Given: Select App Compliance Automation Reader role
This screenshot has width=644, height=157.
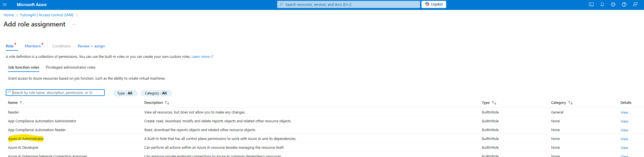Looking at the screenshot, I should point(37,130).
